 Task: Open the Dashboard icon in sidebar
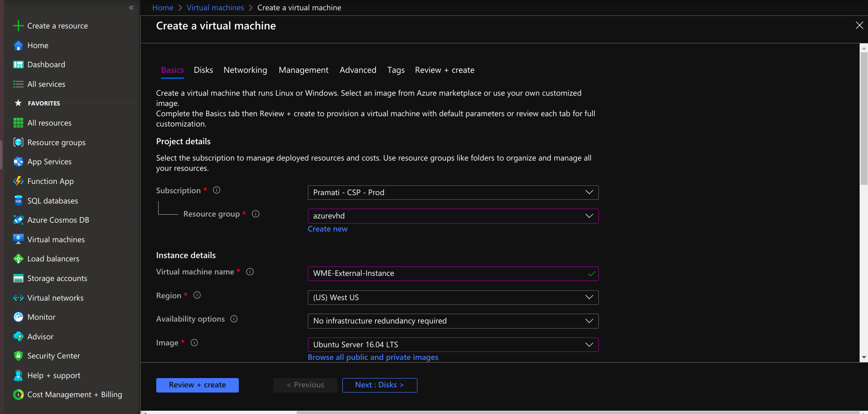click(x=18, y=65)
